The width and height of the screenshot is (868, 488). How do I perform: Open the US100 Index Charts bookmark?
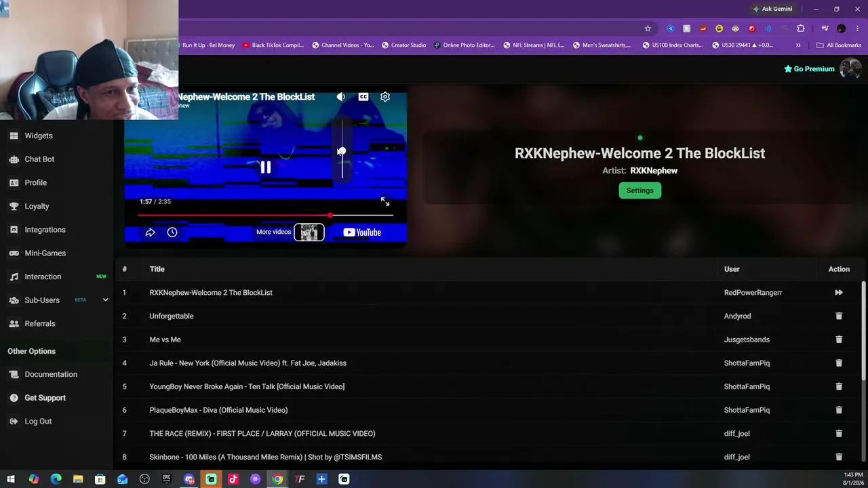point(671,45)
